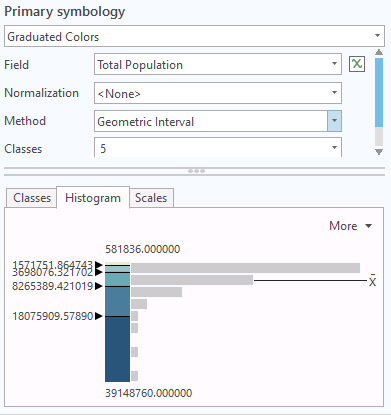Click the 18075909.57890 class break arrow
Screen dimensions: 391x415
pos(99,316)
